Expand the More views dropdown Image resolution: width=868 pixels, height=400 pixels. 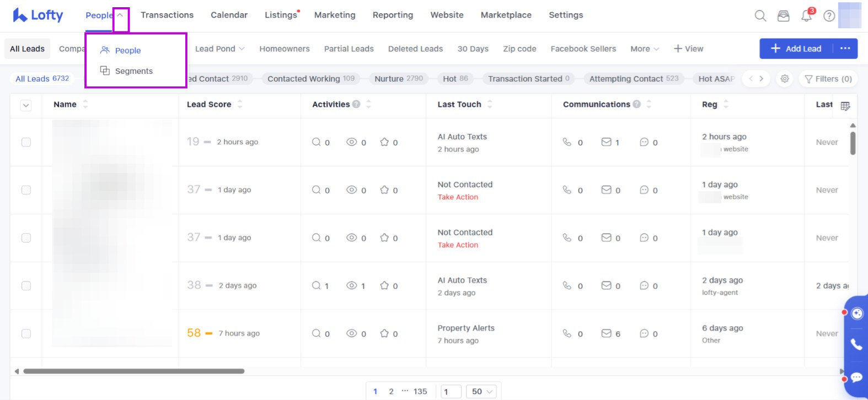pos(644,48)
